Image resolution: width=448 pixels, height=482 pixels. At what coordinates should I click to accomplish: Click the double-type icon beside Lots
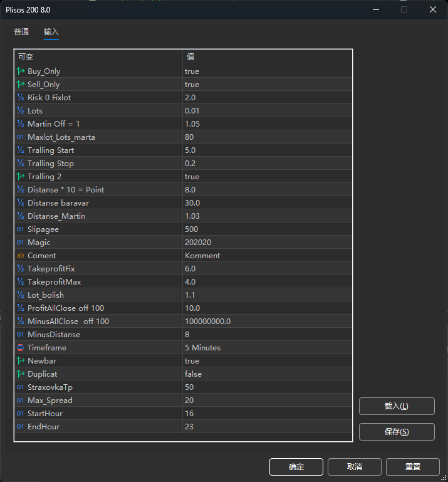[21, 111]
